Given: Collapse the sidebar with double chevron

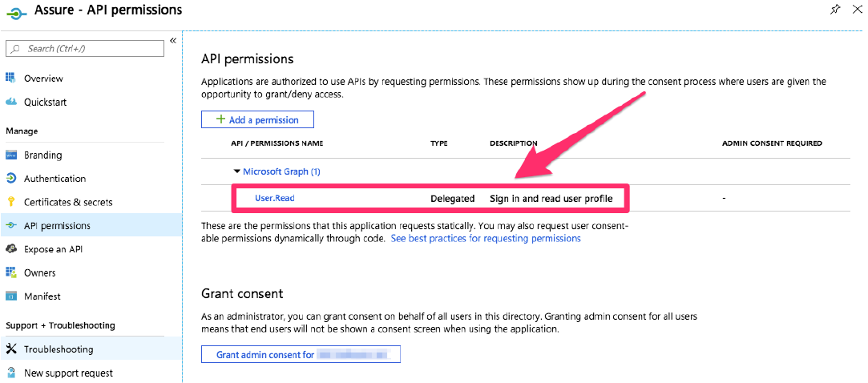Looking at the screenshot, I should click(x=173, y=41).
